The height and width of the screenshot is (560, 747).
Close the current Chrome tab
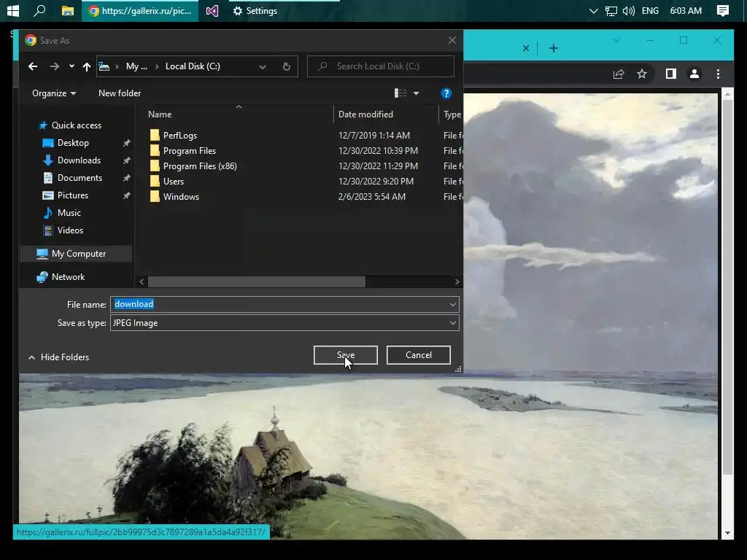(x=526, y=48)
